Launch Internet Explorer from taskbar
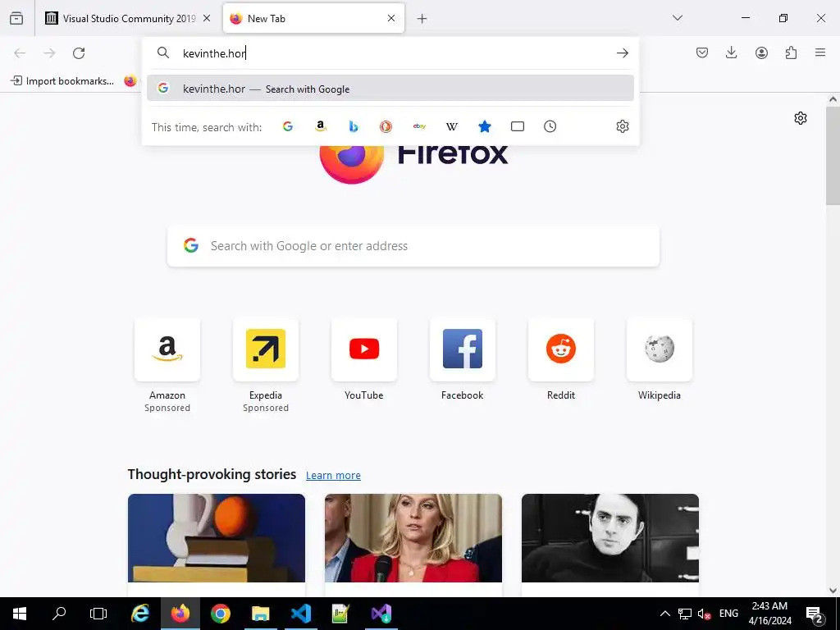This screenshot has width=840, height=630. [140, 614]
